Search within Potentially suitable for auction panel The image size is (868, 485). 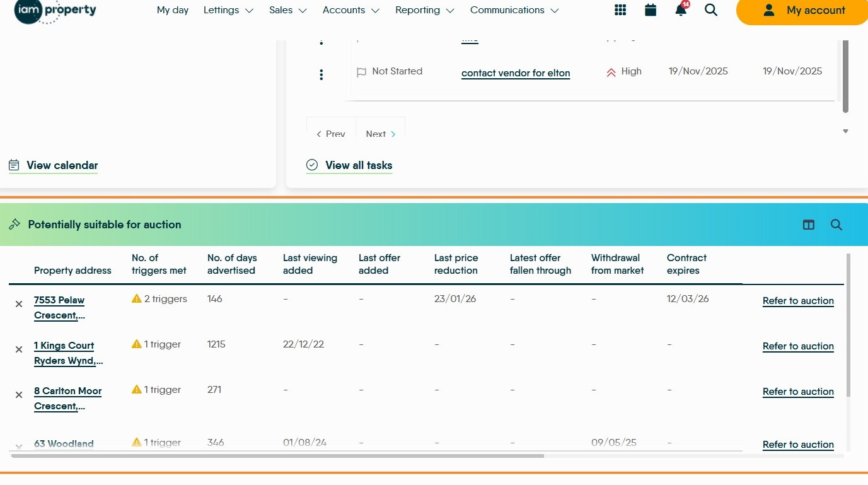(836, 225)
